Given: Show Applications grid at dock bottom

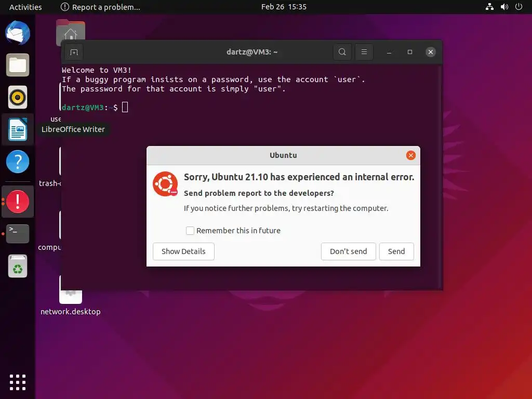Looking at the screenshot, I should pos(18,382).
